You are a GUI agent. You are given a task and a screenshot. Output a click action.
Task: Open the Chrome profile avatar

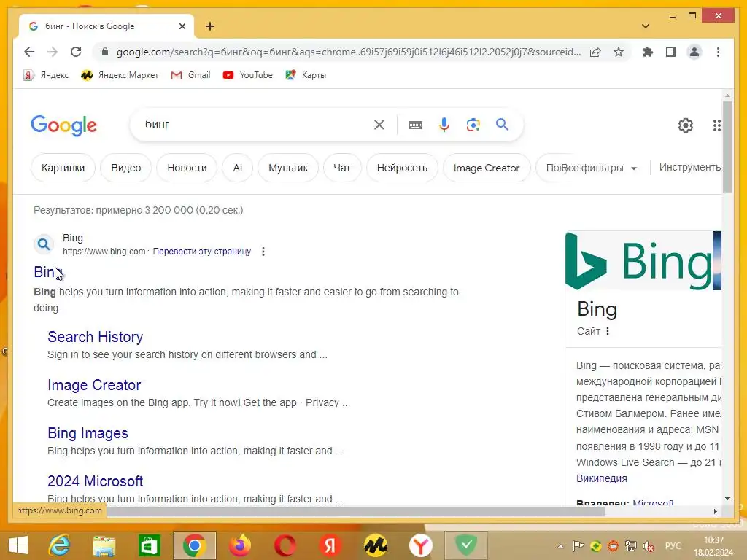click(694, 52)
